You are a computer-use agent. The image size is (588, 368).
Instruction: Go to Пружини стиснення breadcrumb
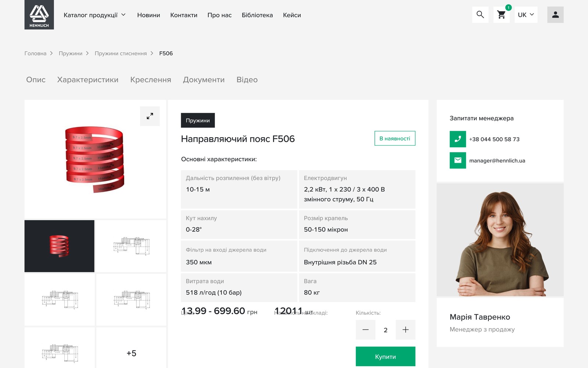(121, 53)
